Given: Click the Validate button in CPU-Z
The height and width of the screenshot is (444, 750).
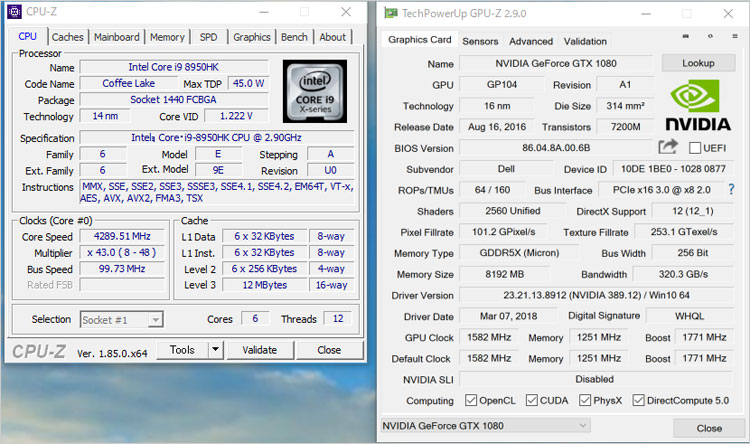Looking at the screenshot, I should [x=260, y=350].
